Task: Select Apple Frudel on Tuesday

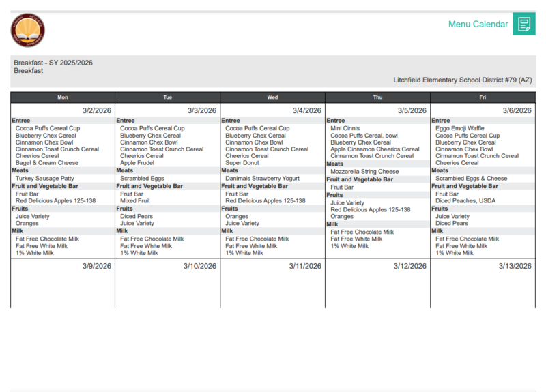Action: (138, 163)
